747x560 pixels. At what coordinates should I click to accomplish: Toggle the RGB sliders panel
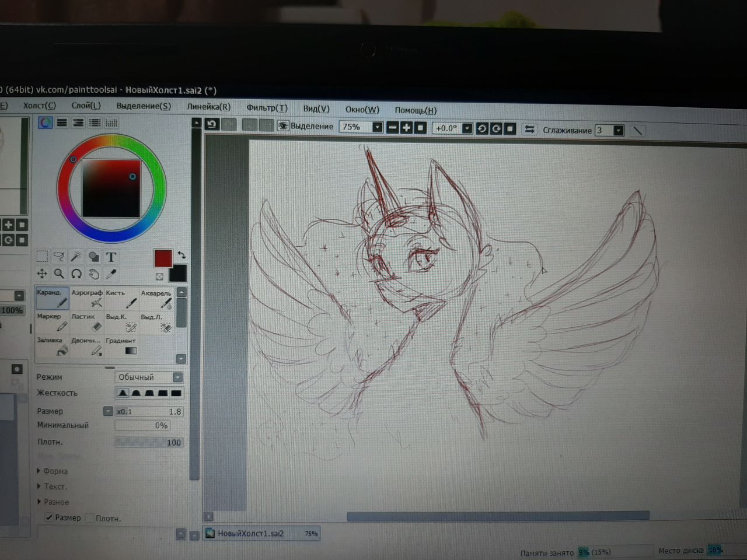[62, 123]
